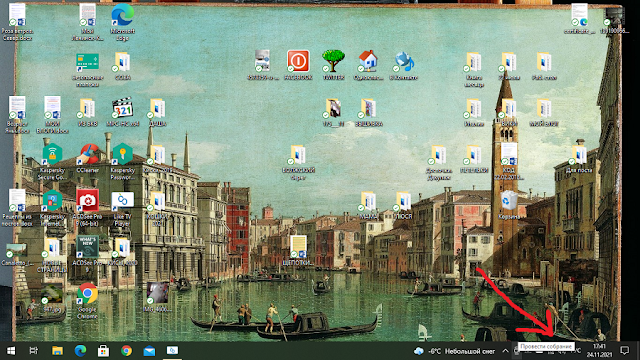Open Microsoft Edge desktop shortcut
The width and height of the screenshot is (640, 360).
[x=122, y=22]
